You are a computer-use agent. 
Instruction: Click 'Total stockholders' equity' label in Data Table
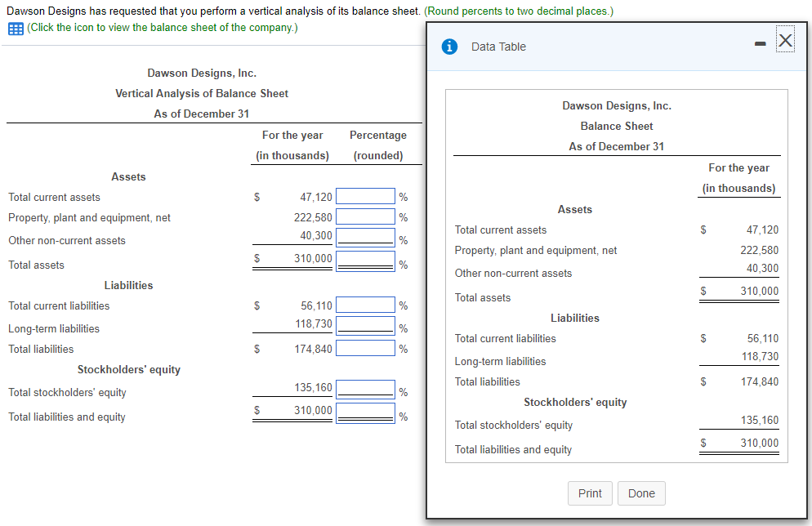[x=514, y=425]
